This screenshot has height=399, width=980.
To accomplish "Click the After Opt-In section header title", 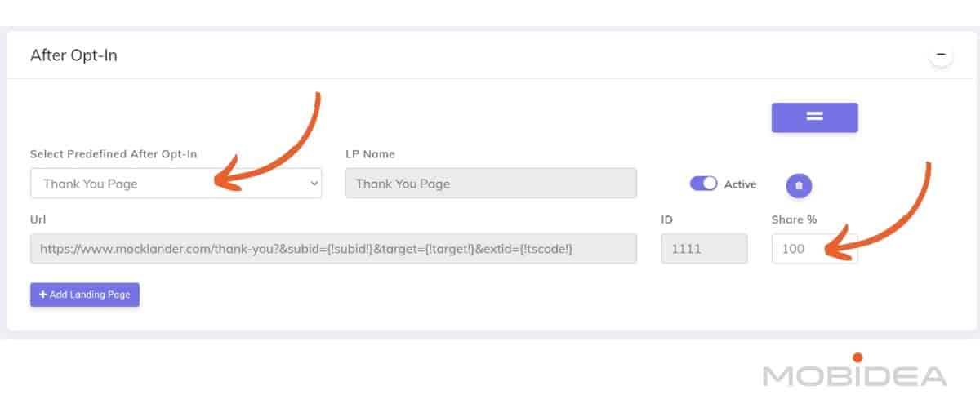I will click(73, 55).
